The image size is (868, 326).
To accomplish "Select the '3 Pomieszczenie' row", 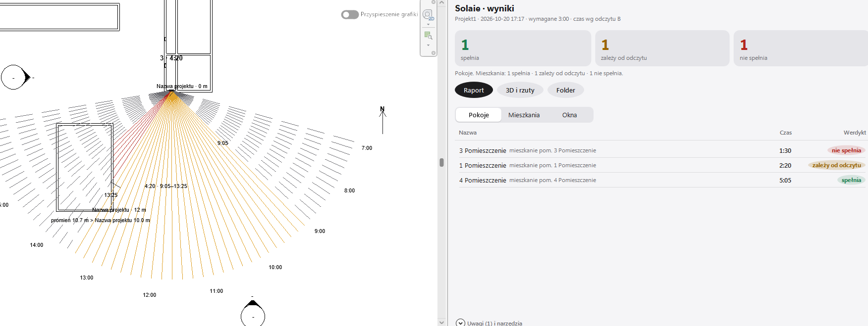I will (661, 150).
